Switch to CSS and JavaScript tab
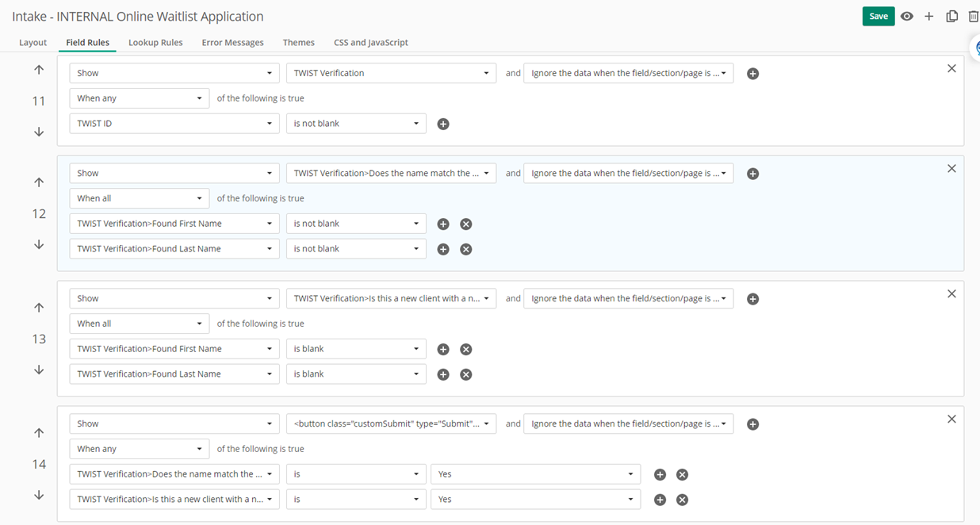Viewport: 980px width, 525px height. pyautogui.click(x=371, y=43)
